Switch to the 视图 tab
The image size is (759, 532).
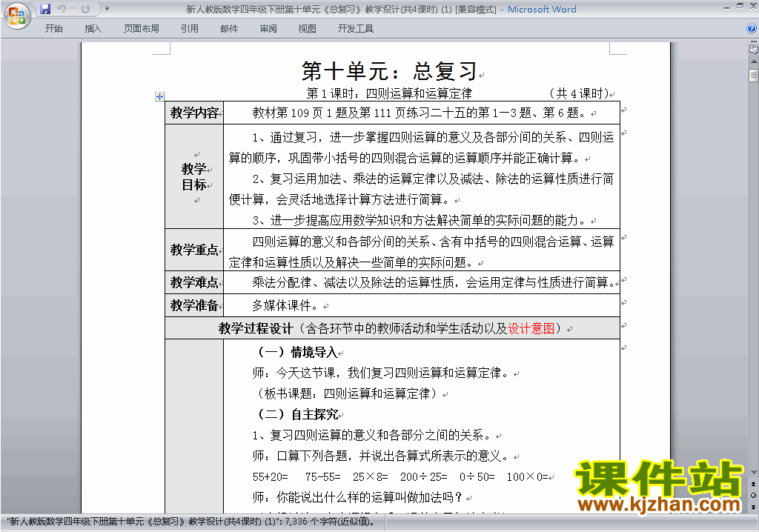click(308, 29)
